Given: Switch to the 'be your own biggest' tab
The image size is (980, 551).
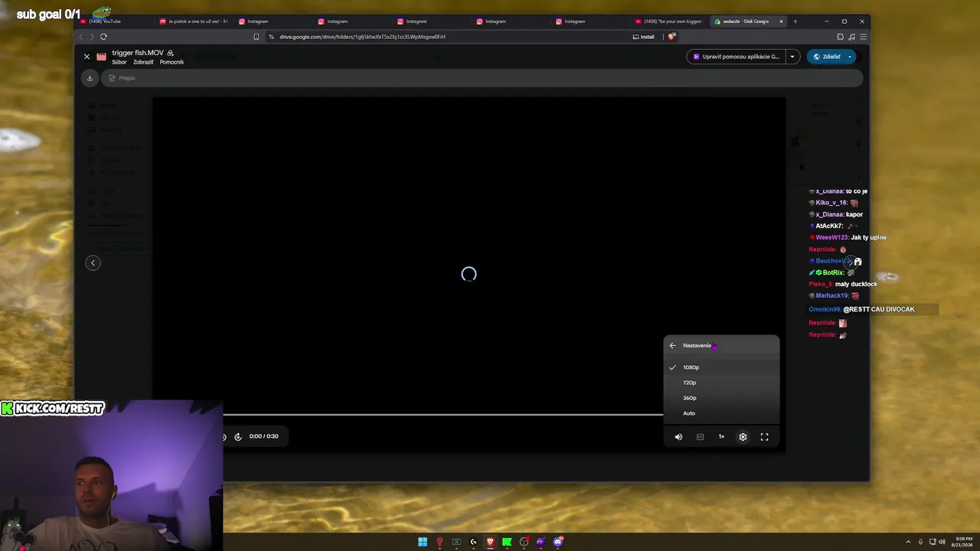Looking at the screenshot, I should 668,21.
